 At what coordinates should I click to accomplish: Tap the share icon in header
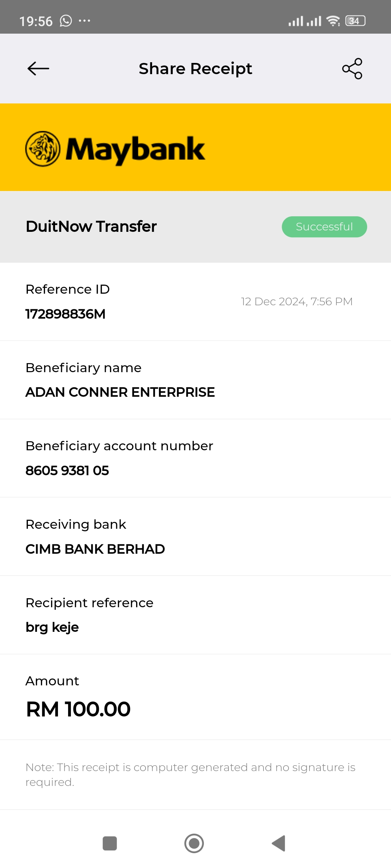(x=352, y=69)
